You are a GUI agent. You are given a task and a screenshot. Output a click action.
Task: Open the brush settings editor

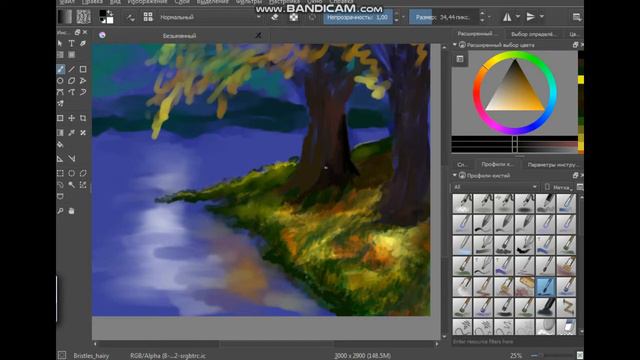point(131,18)
